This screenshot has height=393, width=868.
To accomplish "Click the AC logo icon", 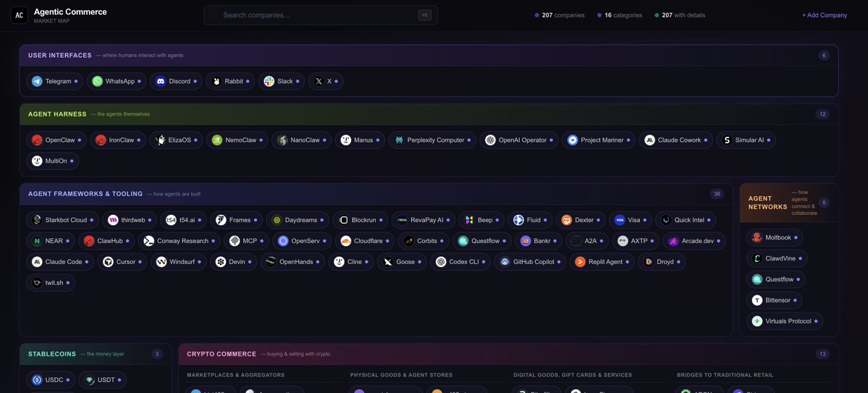I will 20,15.
